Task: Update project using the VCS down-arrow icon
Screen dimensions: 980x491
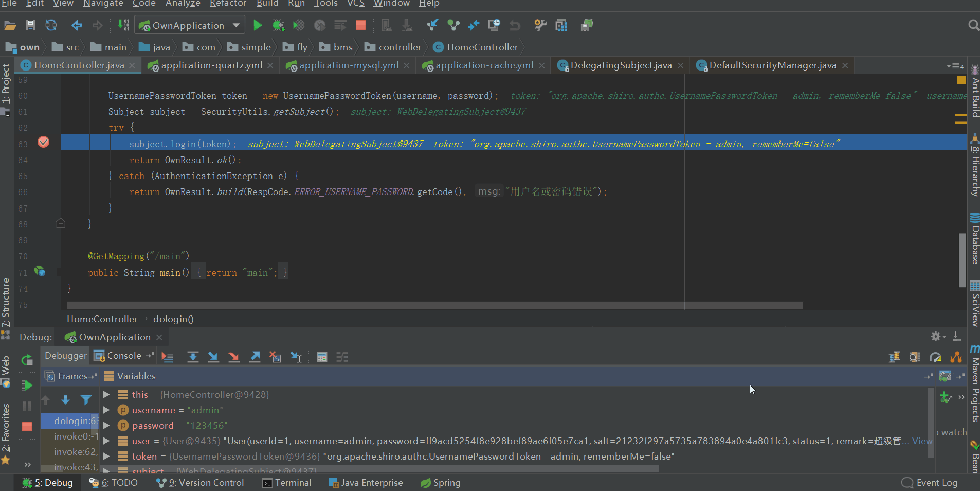Action: coord(432,25)
